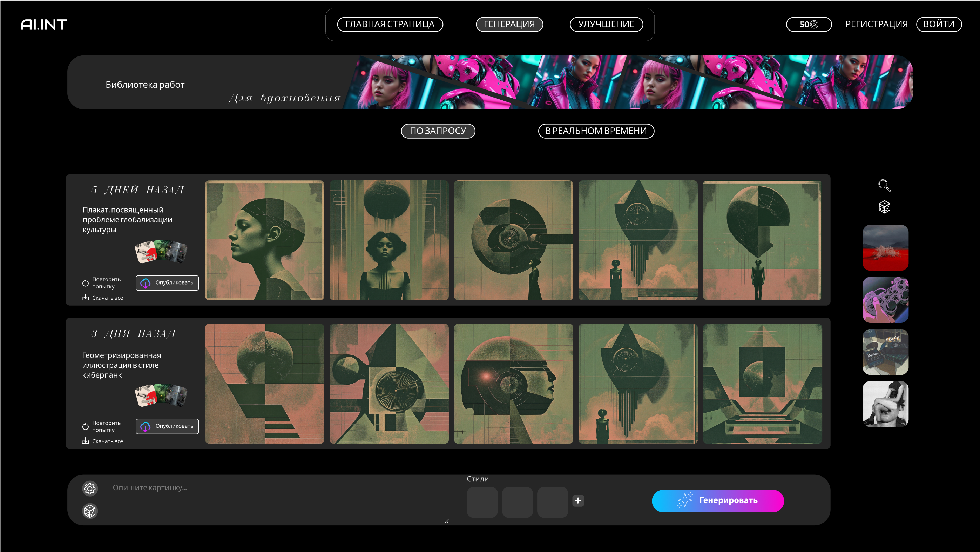
Task: Click the Войти login button
Action: coord(939,24)
